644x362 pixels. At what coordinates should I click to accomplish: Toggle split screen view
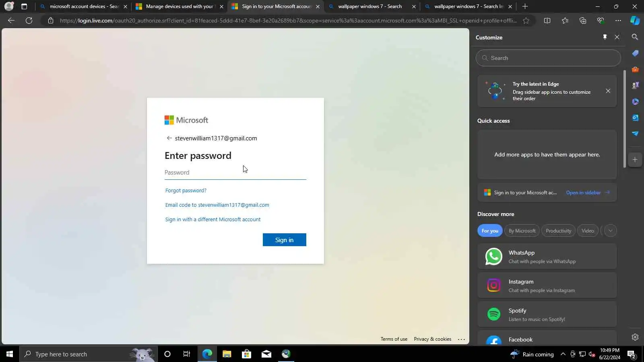point(547,21)
